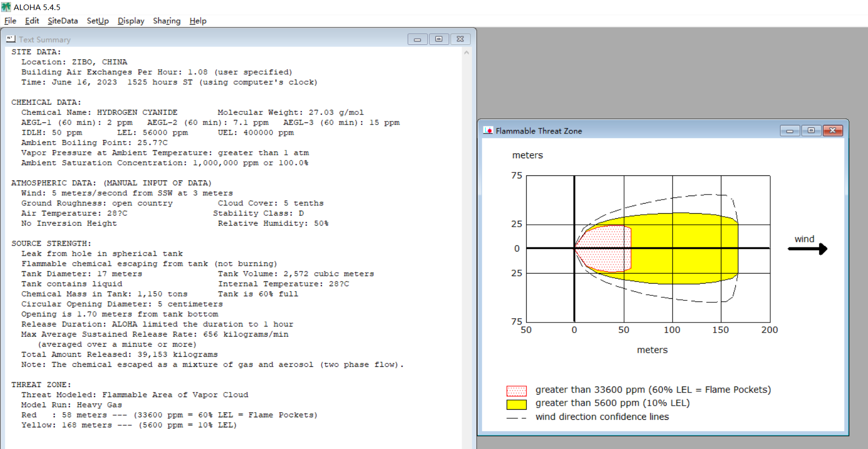Viewport: 868px width, 449px height.
Task: Maximize the Flammable Threat Zone window
Action: point(811,131)
